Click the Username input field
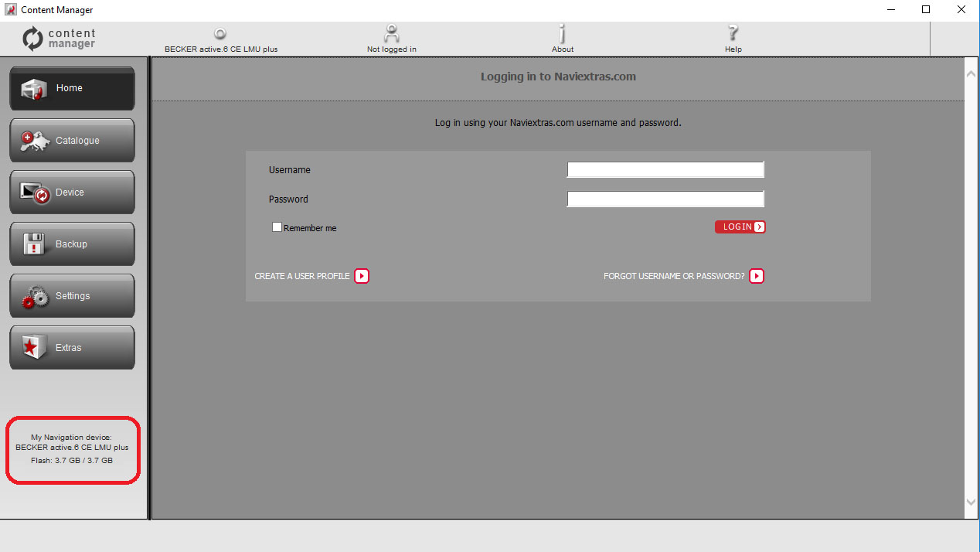Image resolution: width=980 pixels, height=552 pixels. 665,169
